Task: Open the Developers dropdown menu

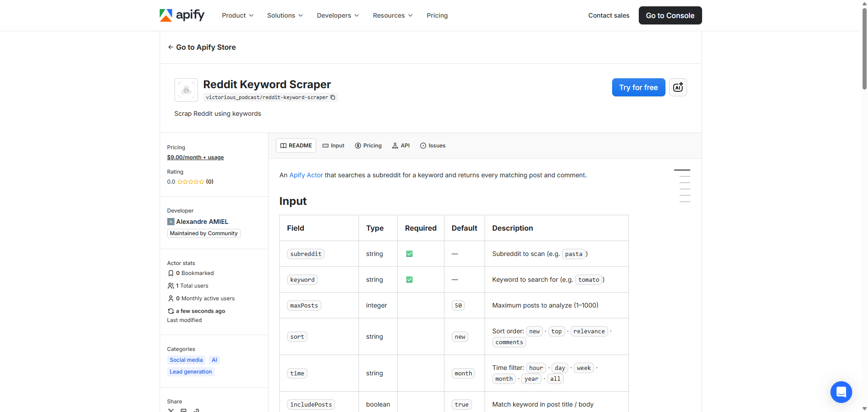Action: tap(338, 15)
